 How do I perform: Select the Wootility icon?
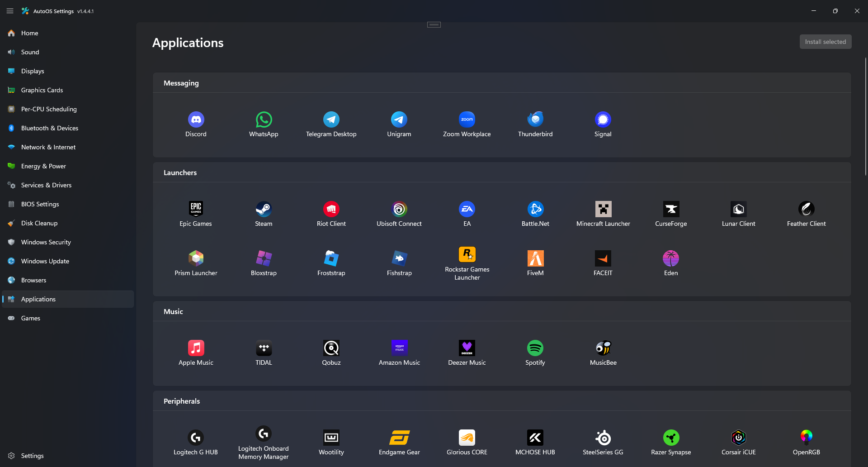click(x=331, y=438)
